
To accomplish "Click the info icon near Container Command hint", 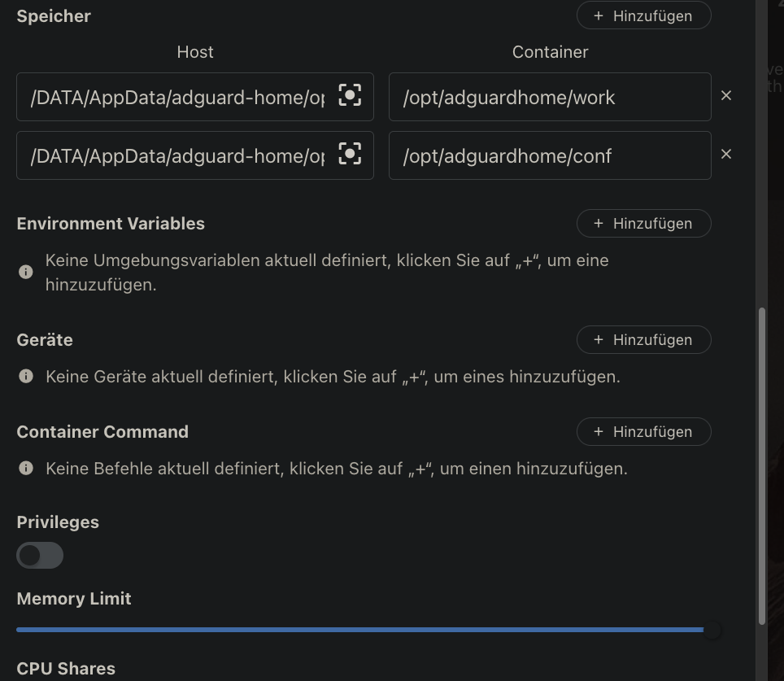I will [x=25, y=468].
